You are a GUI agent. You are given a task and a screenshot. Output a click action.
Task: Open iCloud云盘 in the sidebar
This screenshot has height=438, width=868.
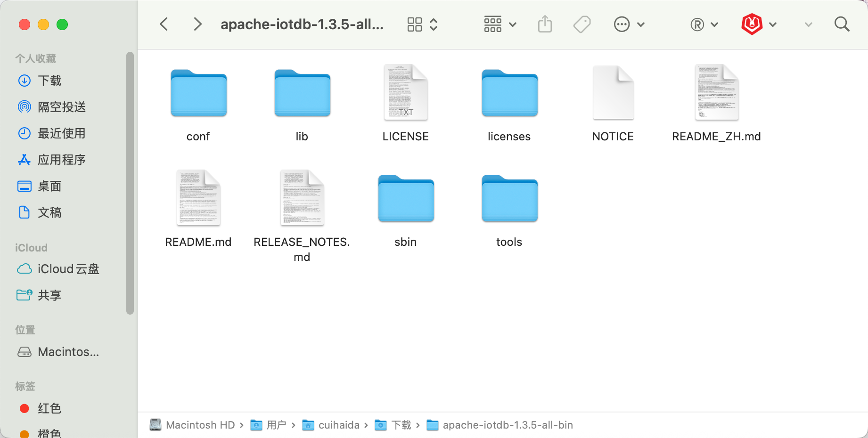(58, 269)
